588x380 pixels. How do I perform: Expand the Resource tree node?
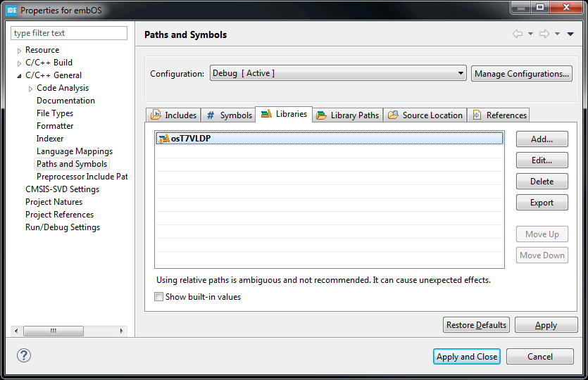[20, 51]
